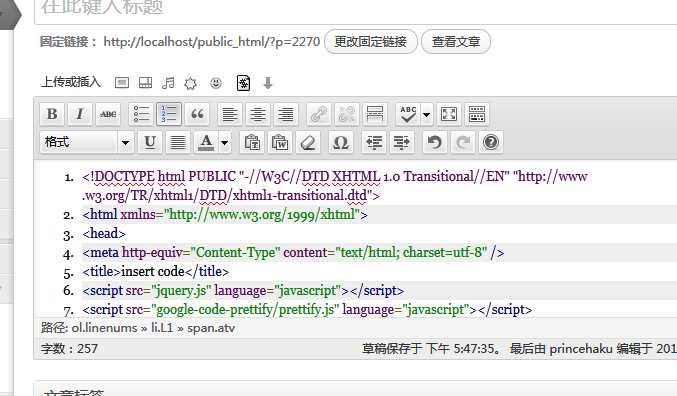677x396 pixels.
Task: Open the 格式 format dropdown
Action: point(87,142)
